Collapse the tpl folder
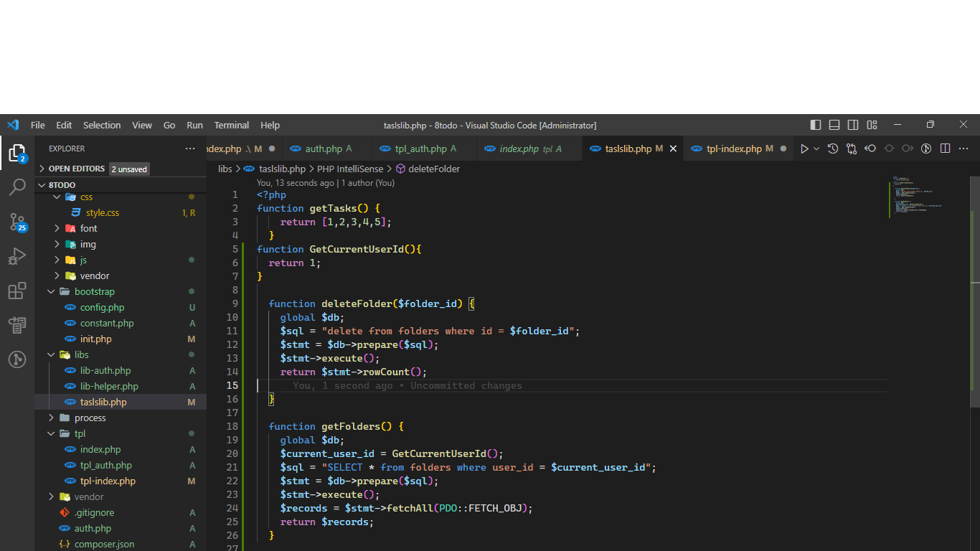Viewport: 980px width, 551px height. pos(51,433)
